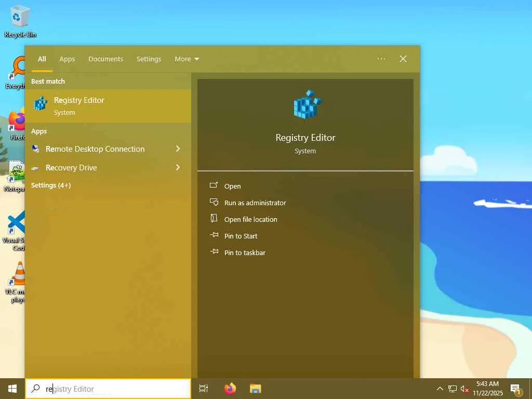The image size is (532, 399).
Task: Click the Pin to Start pin icon
Action: coord(214,235)
